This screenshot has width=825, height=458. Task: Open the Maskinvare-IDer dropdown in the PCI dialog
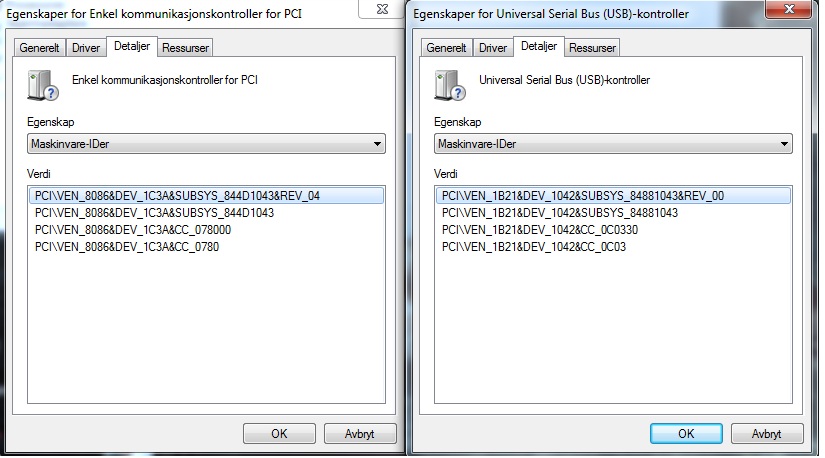(206, 144)
